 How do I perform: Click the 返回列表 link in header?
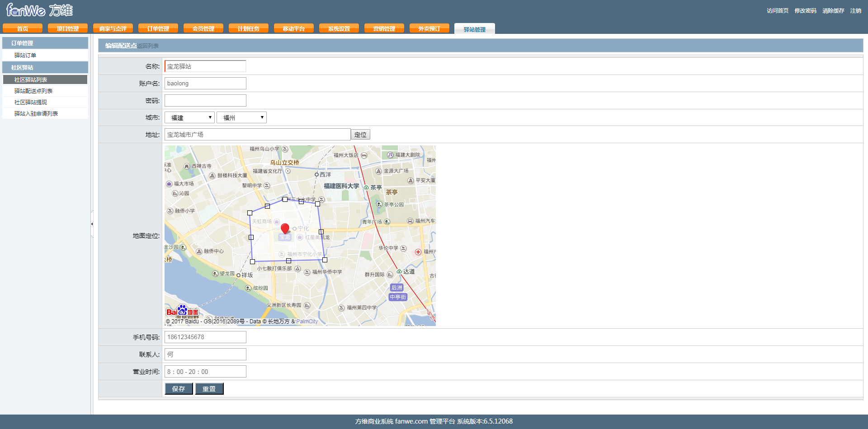coord(148,46)
